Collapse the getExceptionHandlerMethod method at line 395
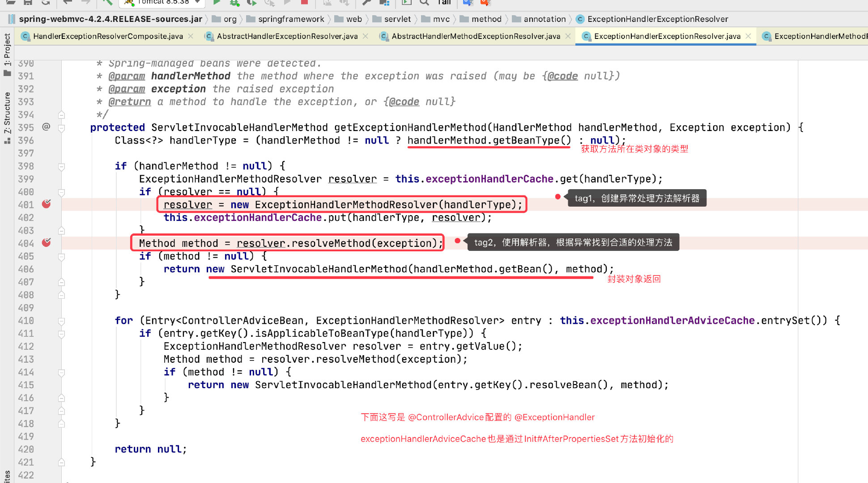The image size is (868, 483). tap(62, 128)
